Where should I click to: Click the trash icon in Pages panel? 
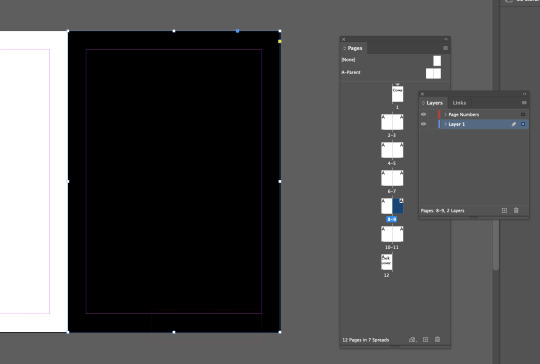(437, 340)
